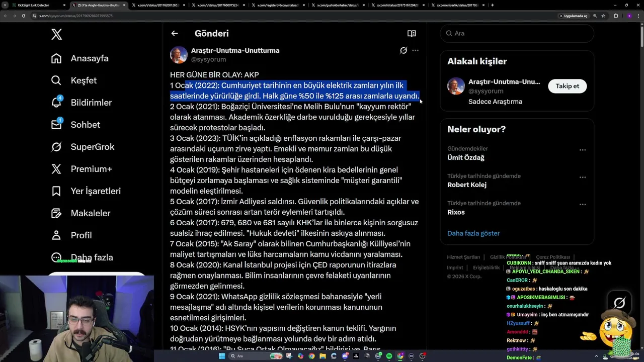644x362 pixels.
Task: Open @sysyorum handle under the post author
Action: pos(208,59)
